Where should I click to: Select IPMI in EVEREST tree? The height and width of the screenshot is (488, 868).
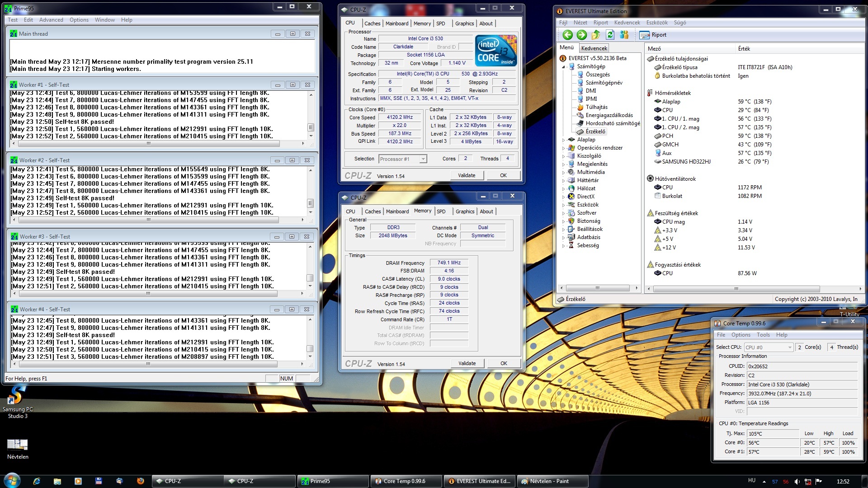click(x=591, y=99)
